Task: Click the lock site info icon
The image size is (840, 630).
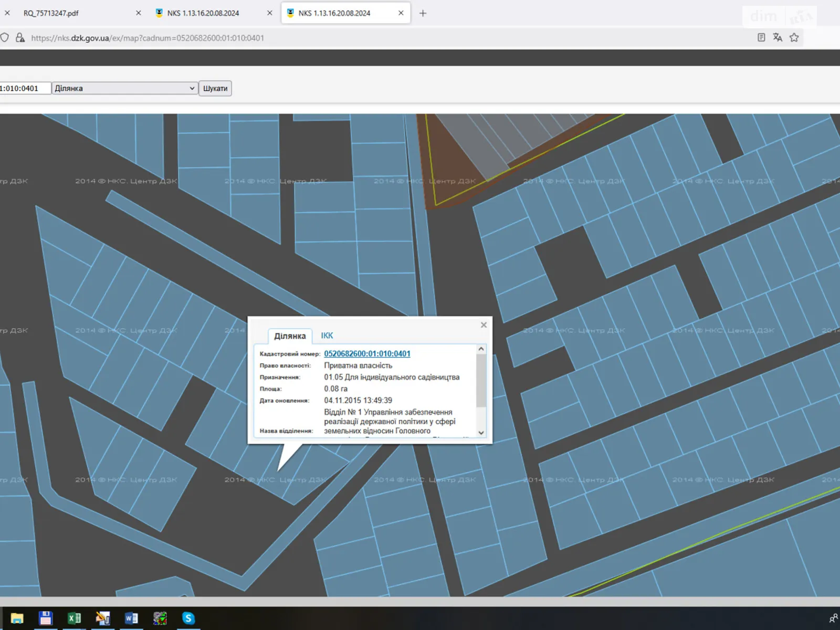Action: click(20, 37)
